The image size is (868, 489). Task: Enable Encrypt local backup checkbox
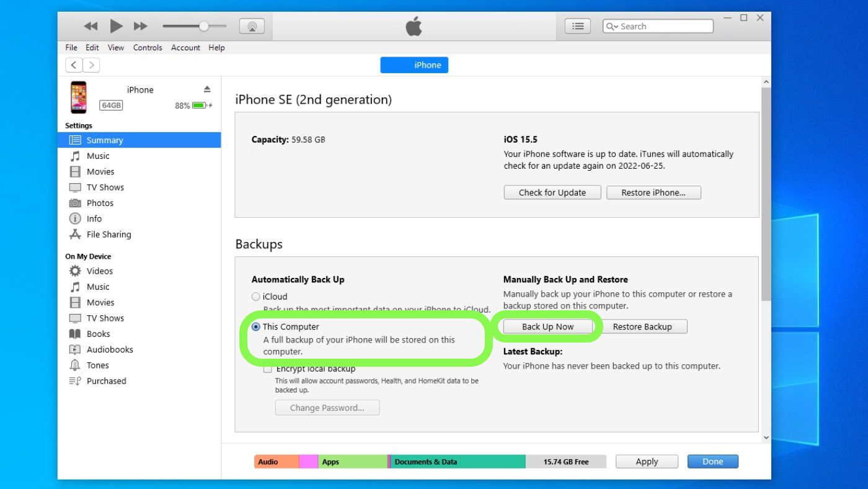point(268,369)
